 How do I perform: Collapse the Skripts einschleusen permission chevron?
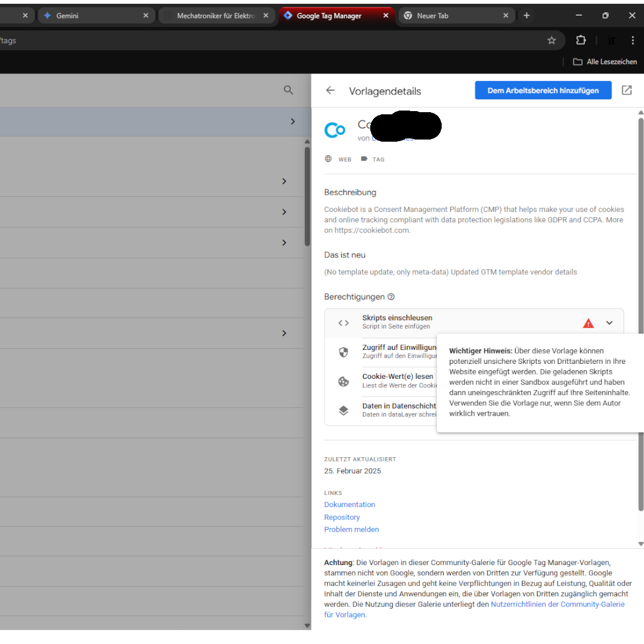[x=609, y=323]
